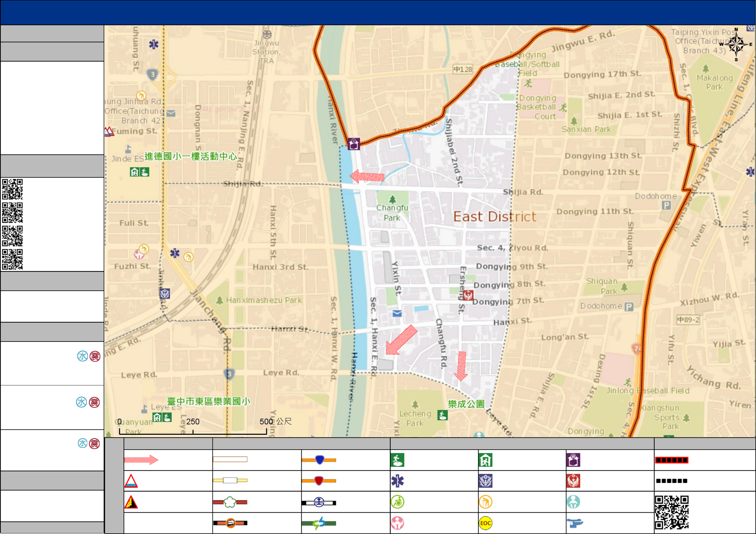The height and width of the screenshot is (534, 756).
Task: Click the orange elderly-person legend icon
Action: coord(486,502)
